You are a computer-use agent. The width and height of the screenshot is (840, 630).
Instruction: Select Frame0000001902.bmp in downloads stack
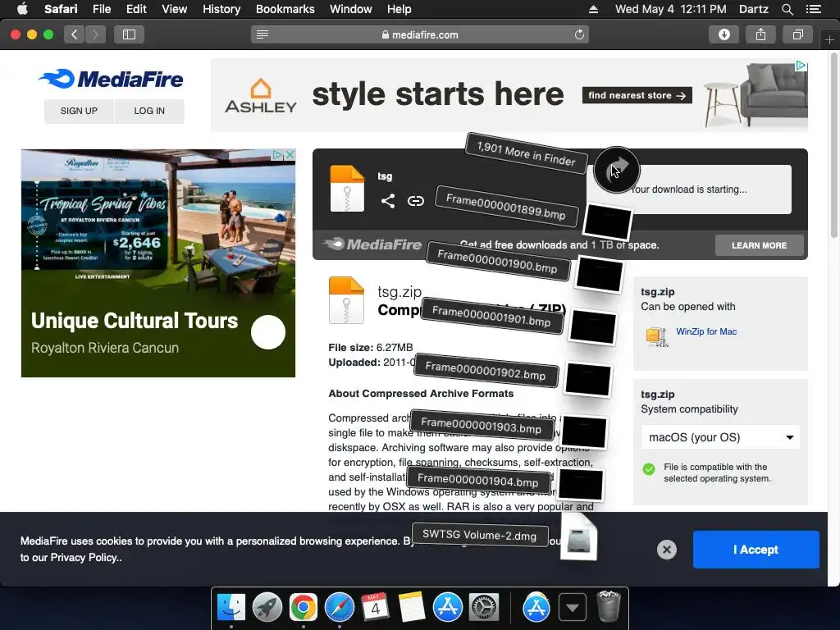pos(486,371)
